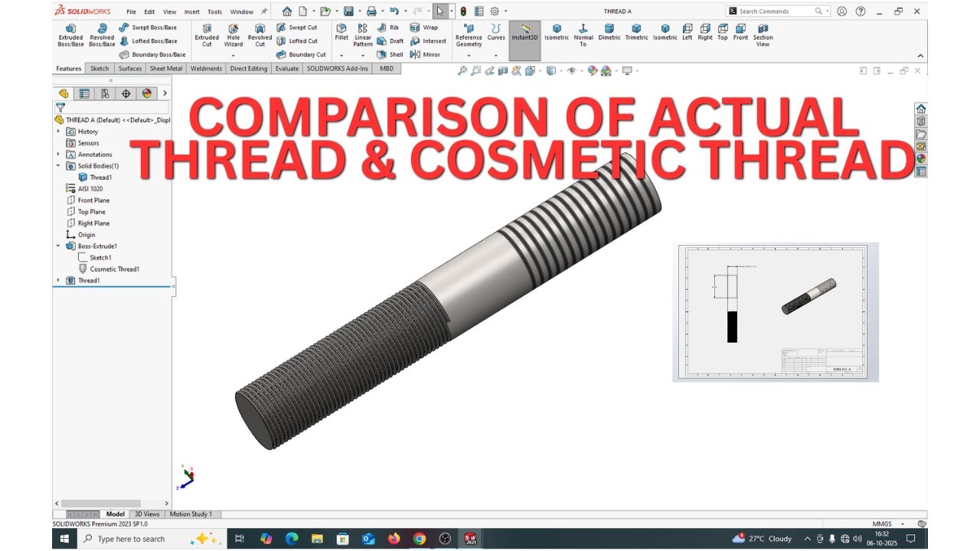Screen dimensions: 980x551
Task: Open the Hole Wizard tool
Action: 234,35
